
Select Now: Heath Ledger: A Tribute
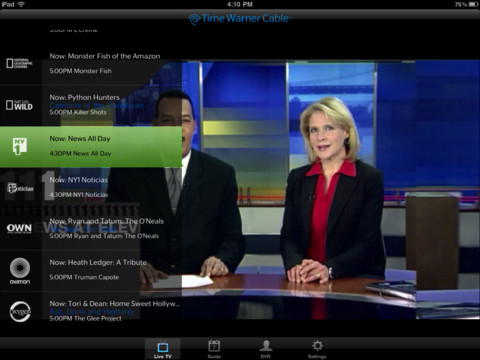tap(98, 263)
